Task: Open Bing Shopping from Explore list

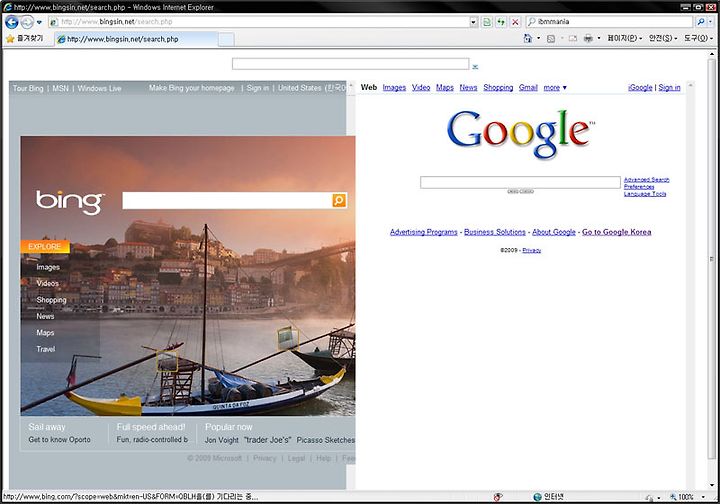Action: (x=51, y=300)
